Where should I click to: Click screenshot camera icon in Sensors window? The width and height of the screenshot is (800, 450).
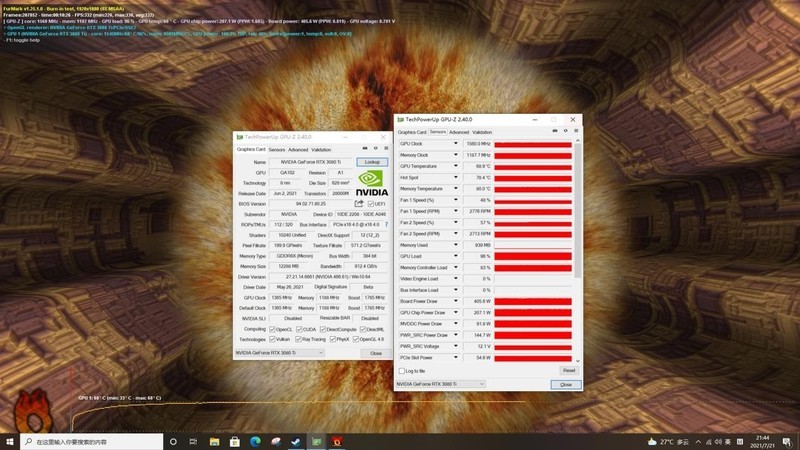(555, 131)
